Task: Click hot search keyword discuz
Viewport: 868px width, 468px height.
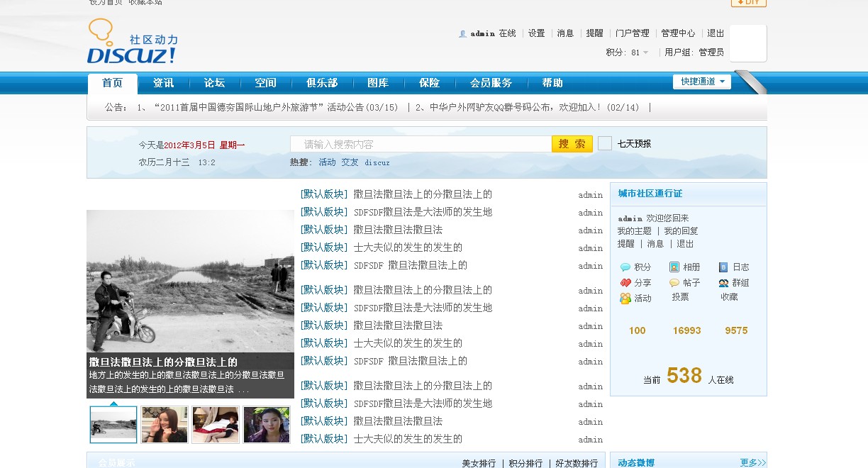Action: click(377, 162)
